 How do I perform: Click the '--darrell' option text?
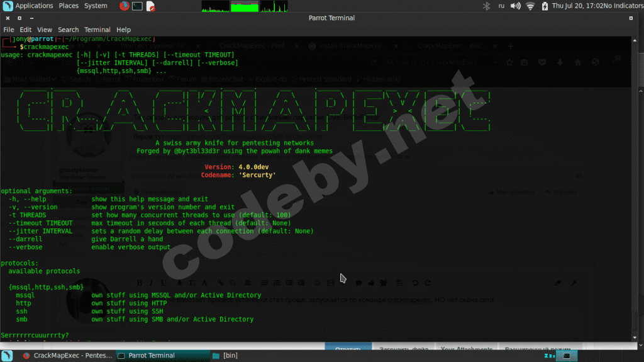click(x=25, y=239)
